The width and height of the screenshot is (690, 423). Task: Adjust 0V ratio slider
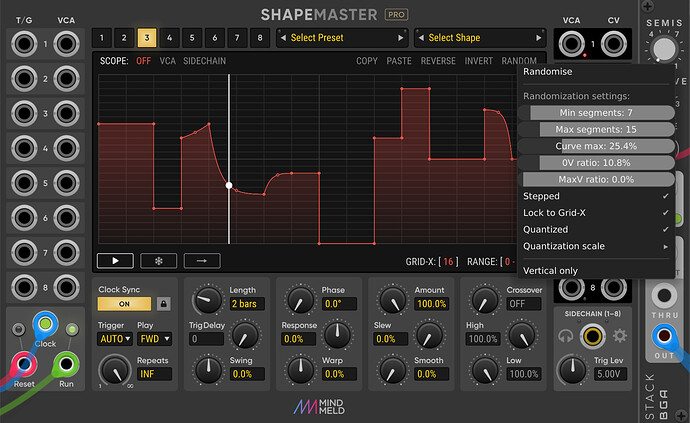[x=596, y=163]
